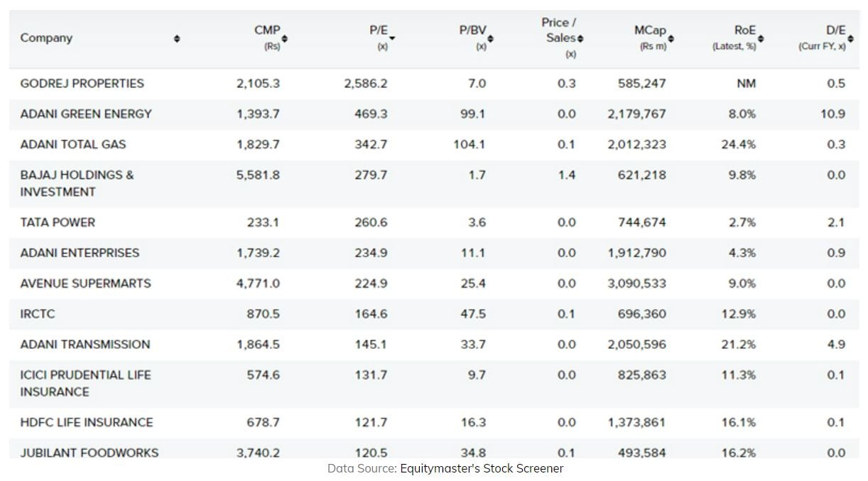Sort by D/E using the arrow icon
Viewport: 868px width, 481px height.
850,38
